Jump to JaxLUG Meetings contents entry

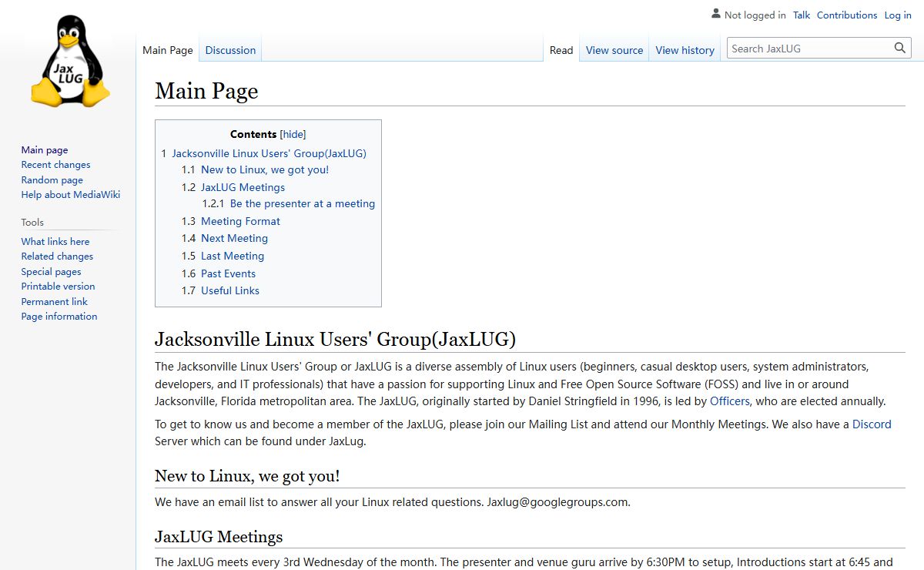pos(243,187)
